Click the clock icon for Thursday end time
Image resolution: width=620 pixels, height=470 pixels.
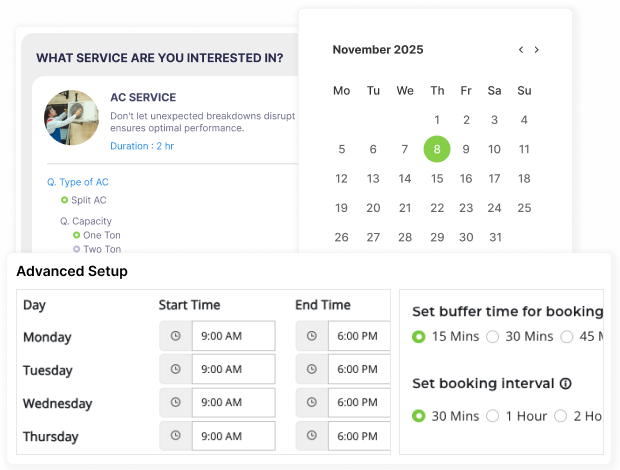tap(312, 437)
